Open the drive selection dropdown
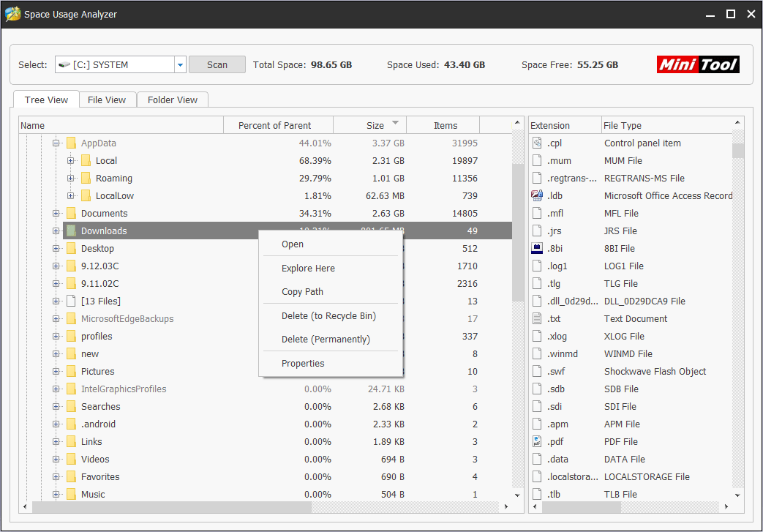The image size is (763, 532). coord(180,65)
